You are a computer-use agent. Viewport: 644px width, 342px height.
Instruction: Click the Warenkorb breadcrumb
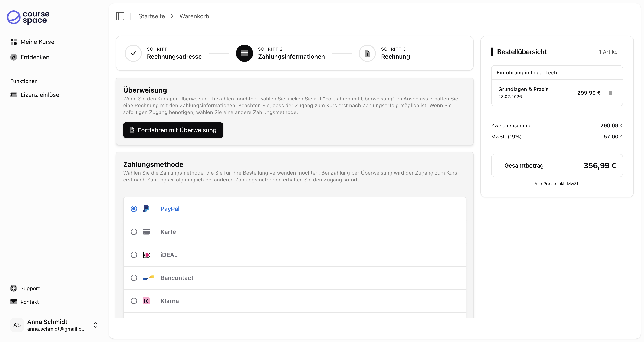pyautogui.click(x=194, y=16)
